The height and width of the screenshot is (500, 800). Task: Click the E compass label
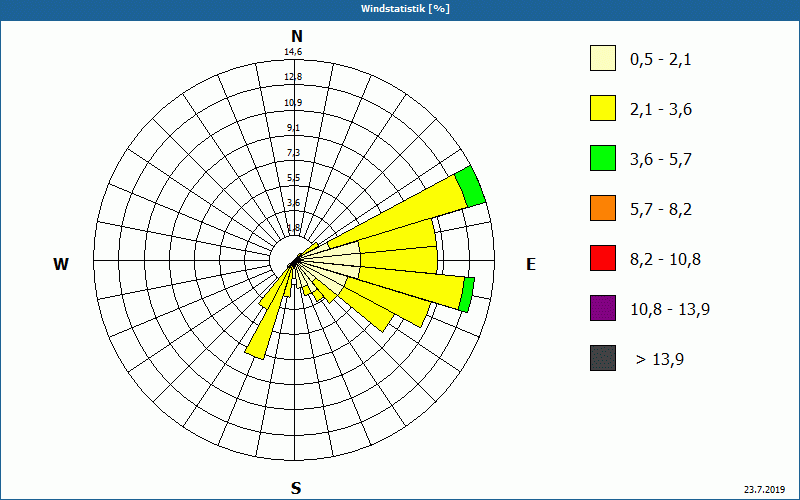coord(531,264)
